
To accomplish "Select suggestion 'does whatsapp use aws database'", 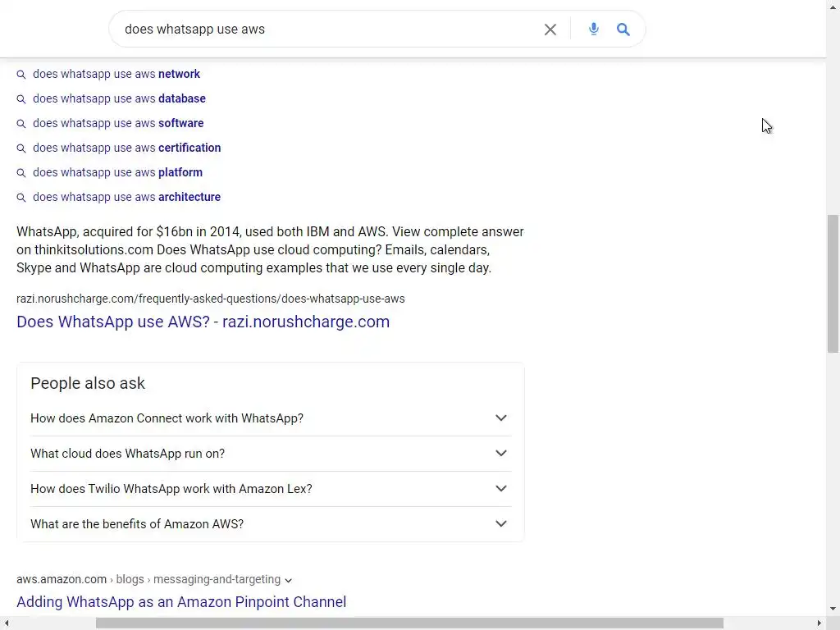I will click(x=119, y=98).
